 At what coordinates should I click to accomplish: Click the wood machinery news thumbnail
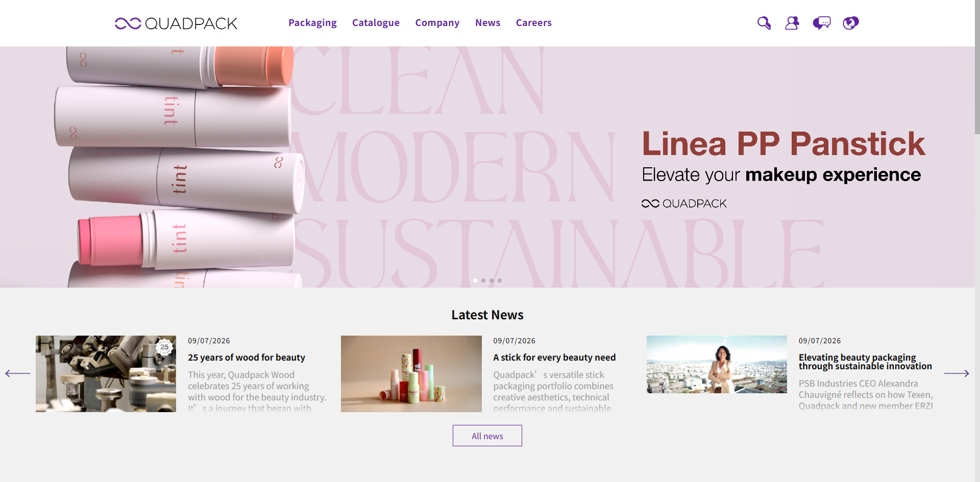click(106, 374)
